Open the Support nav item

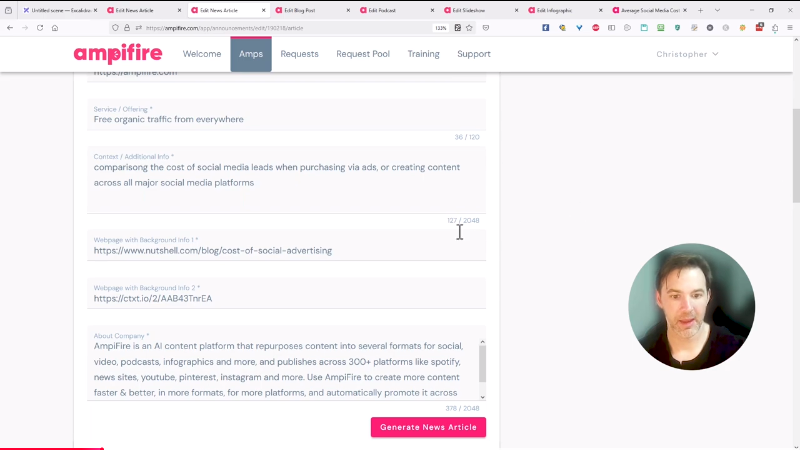coord(473,54)
